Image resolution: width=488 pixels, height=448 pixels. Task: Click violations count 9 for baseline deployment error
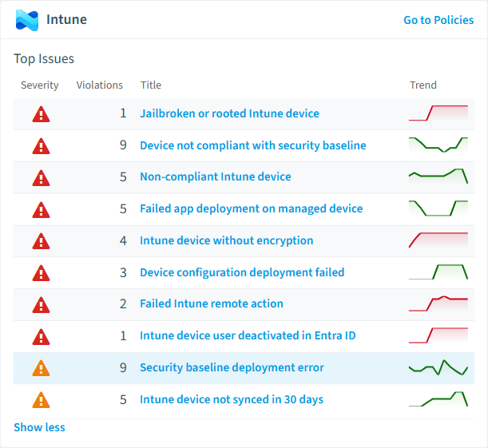point(123,367)
